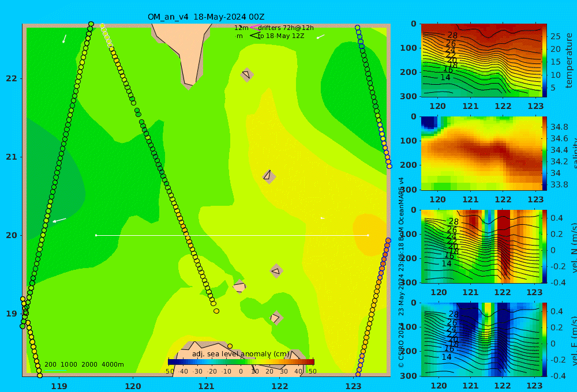Click the right endpoint of the white section line
The image size is (577, 392).
click(368, 235)
